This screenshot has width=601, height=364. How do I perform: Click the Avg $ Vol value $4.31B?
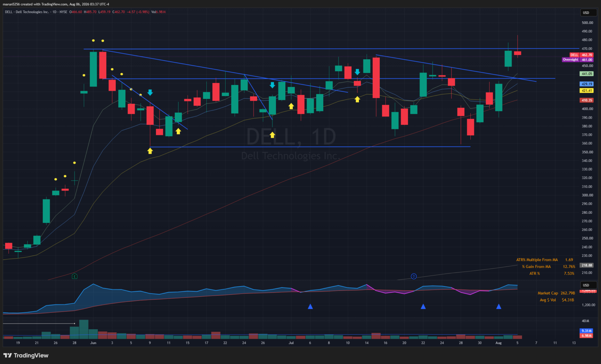[568, 300]
